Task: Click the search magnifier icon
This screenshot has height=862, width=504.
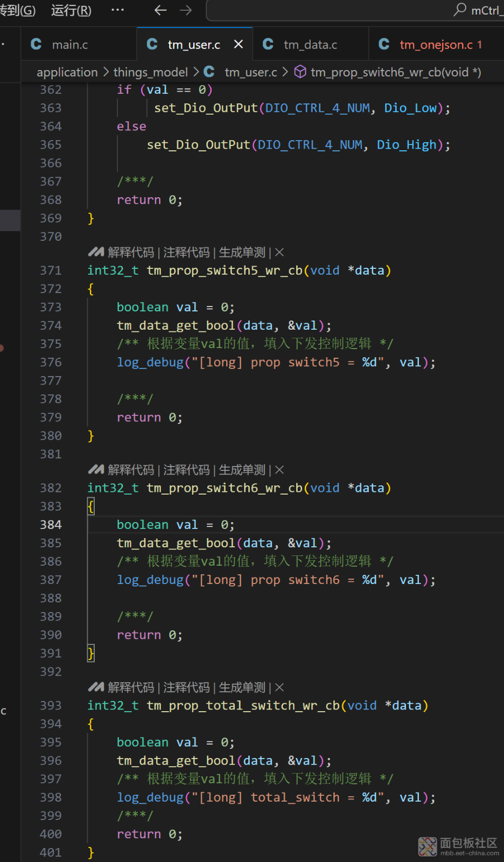Action: 459,10
